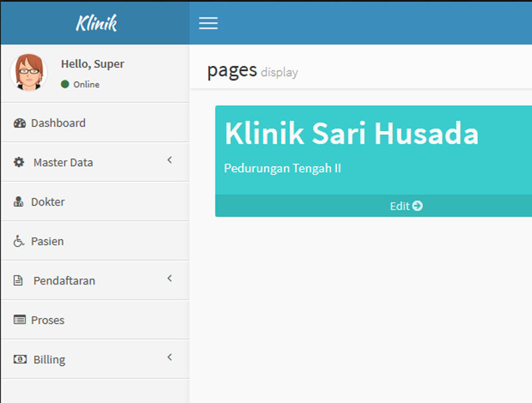Select the Proses menu label
This screenshot has height=403, width=532.
click(x=48, y=320)
